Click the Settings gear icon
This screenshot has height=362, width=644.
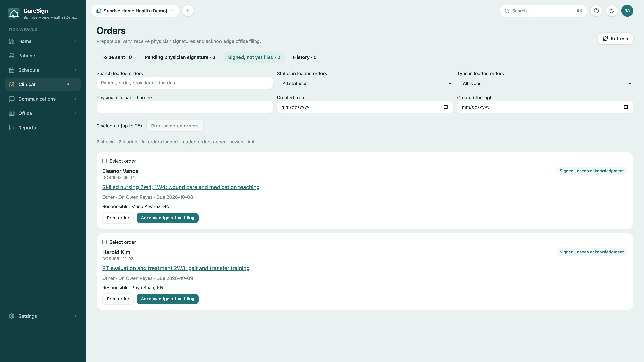pos(12,316)
